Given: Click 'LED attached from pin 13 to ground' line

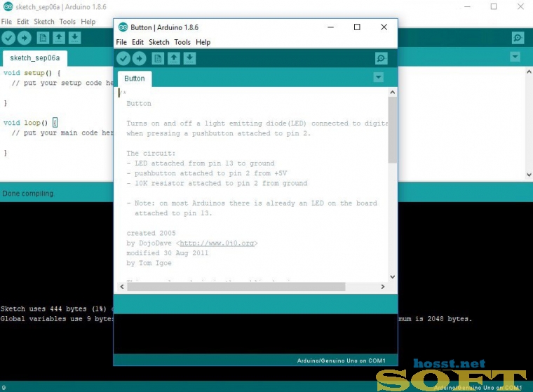Looking at the screenshot, I should point(201,163).
